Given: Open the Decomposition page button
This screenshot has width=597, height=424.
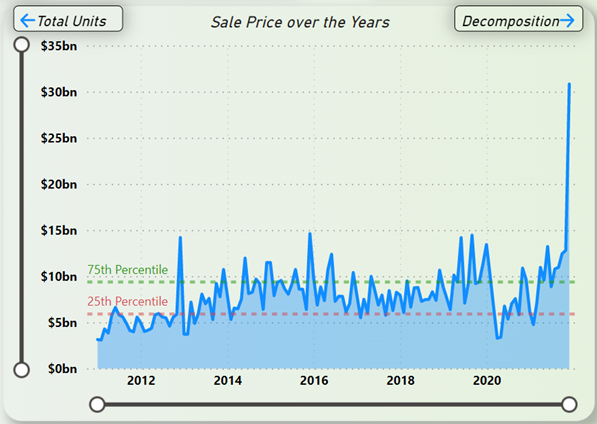Looking at the screenshot, I should click(x=519, y=19).
